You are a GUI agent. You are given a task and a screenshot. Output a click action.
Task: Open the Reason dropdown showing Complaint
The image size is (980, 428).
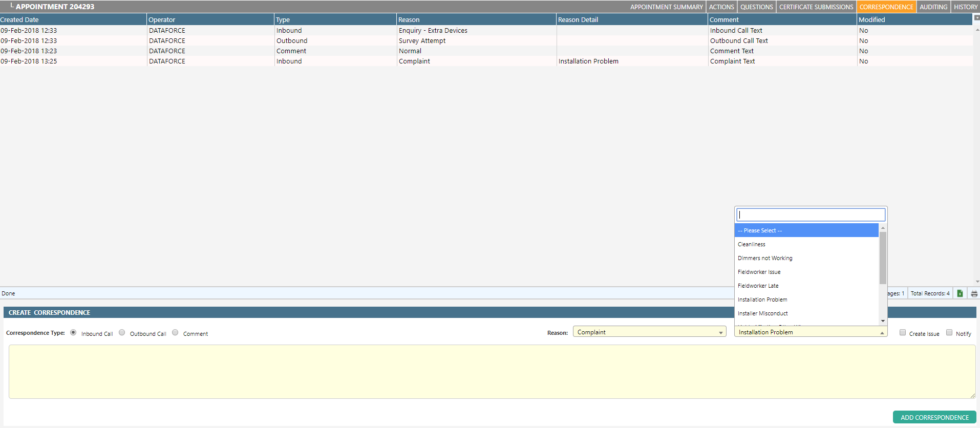tap(649, 332)
